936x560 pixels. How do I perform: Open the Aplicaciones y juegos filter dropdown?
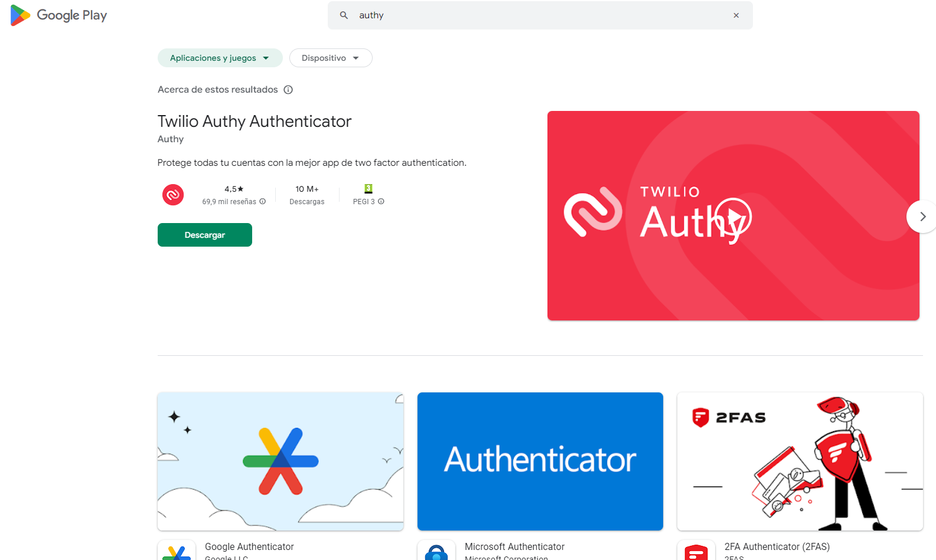coord(220,58)
